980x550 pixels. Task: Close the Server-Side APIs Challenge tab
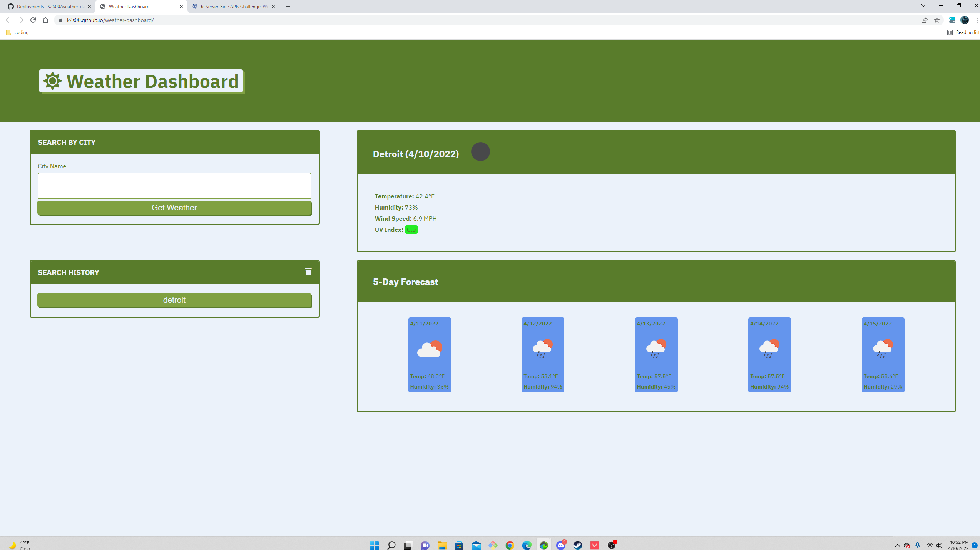[273, 7]
